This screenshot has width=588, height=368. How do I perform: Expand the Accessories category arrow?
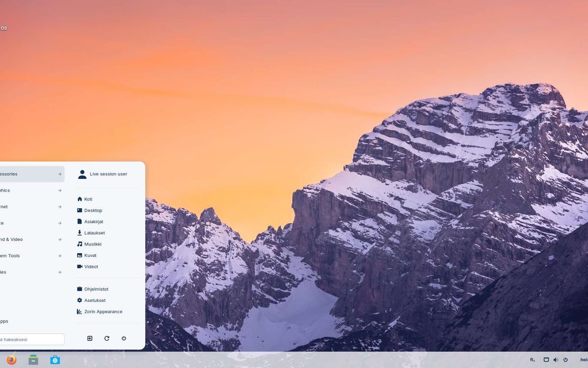[x=59, y=174]
